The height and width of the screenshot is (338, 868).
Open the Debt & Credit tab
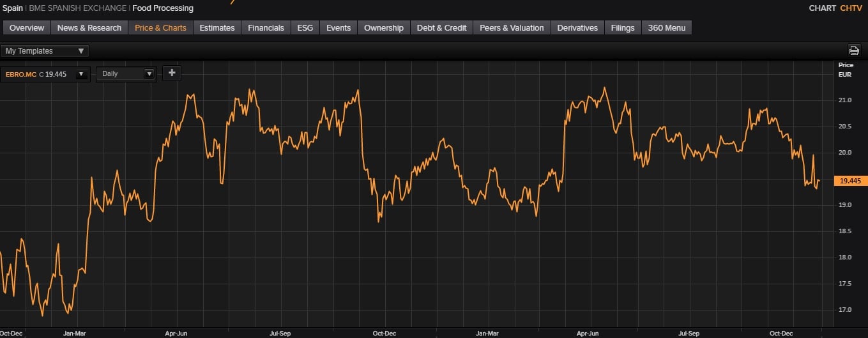(x=441, y=27)
